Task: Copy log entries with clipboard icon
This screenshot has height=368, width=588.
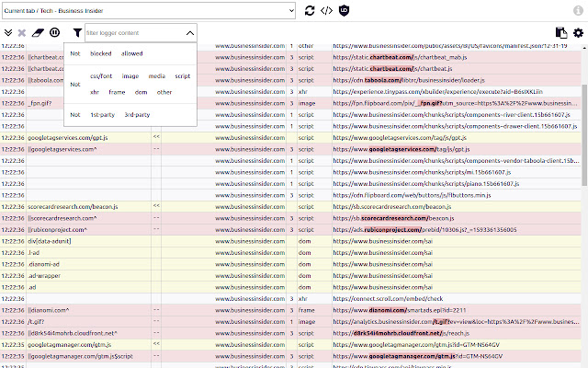Action: pyautogui.click(x=561, y=33)
